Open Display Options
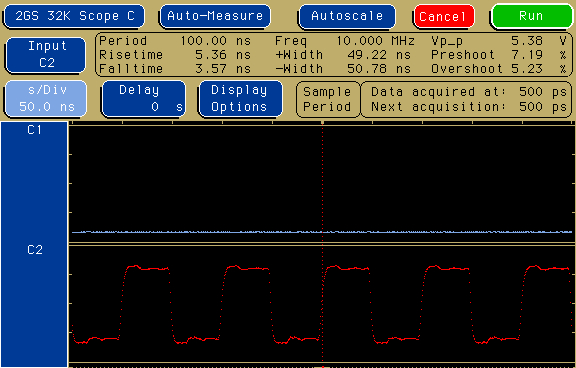This screenshot has width=576, height=368. (x=240, y=98)
